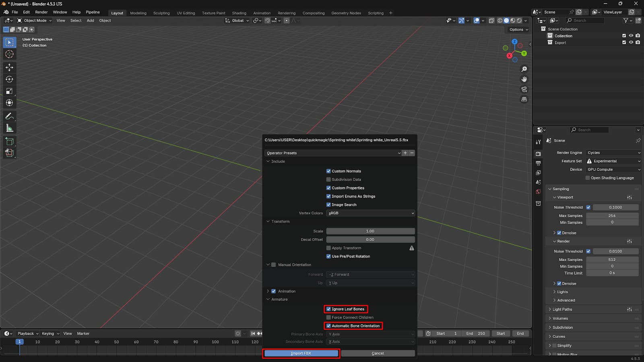644x362 pixels.
Task: Click the Scale value slider field
Action: (x=370, y=231)
